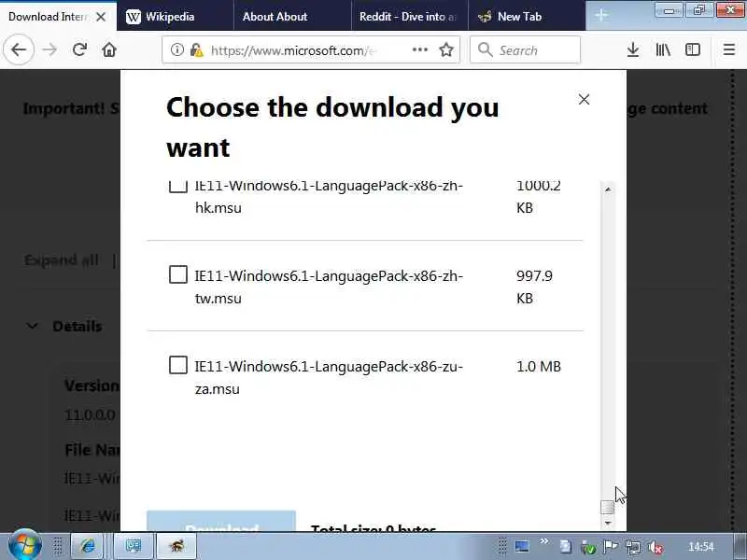Screen dimensions: 747x560
Task: Open a new tab with plus button
Action: tap(601, 16)
